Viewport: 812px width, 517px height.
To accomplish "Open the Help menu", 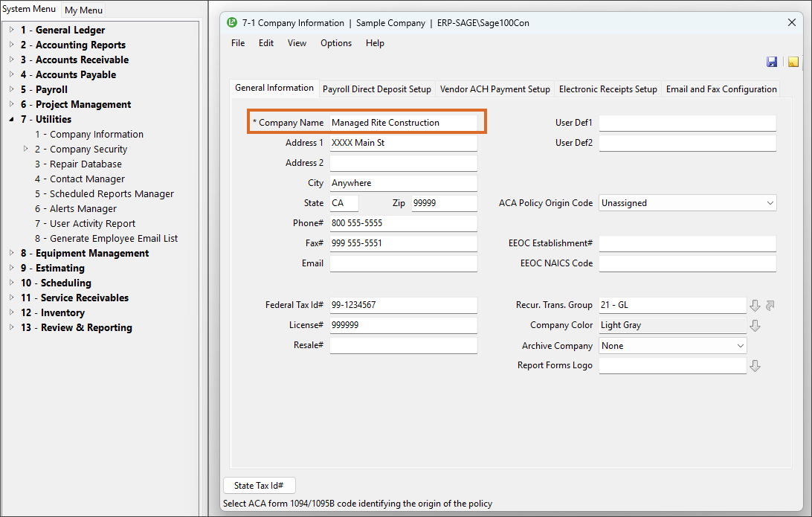I will pos(375,43).
